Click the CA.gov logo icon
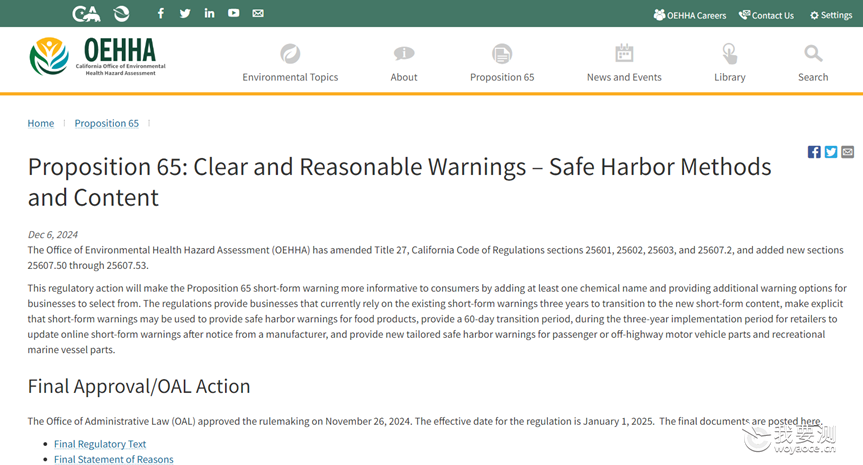Screen dimensions: 863x465 pyautogui.click(x=86, y=13)
